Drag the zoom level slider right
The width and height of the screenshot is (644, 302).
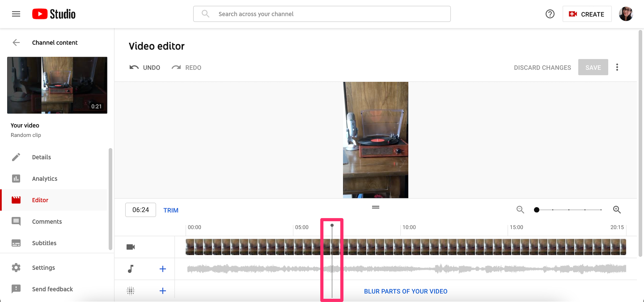click(x=536, y=210)
